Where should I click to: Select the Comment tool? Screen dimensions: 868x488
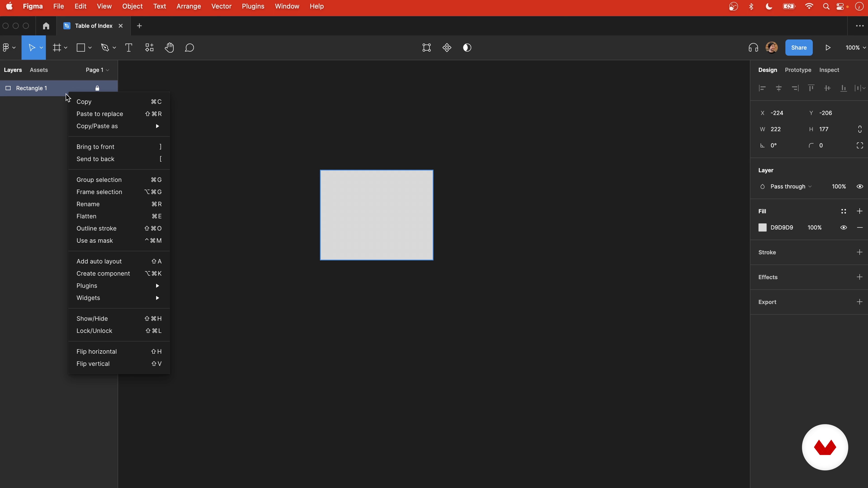[x=189, y=47]
